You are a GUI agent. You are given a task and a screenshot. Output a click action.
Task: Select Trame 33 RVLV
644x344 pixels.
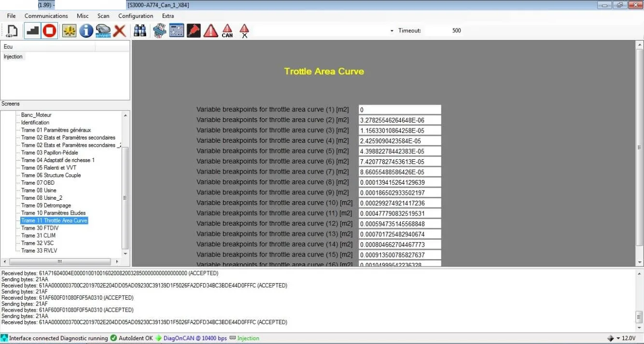coord(39,250)
